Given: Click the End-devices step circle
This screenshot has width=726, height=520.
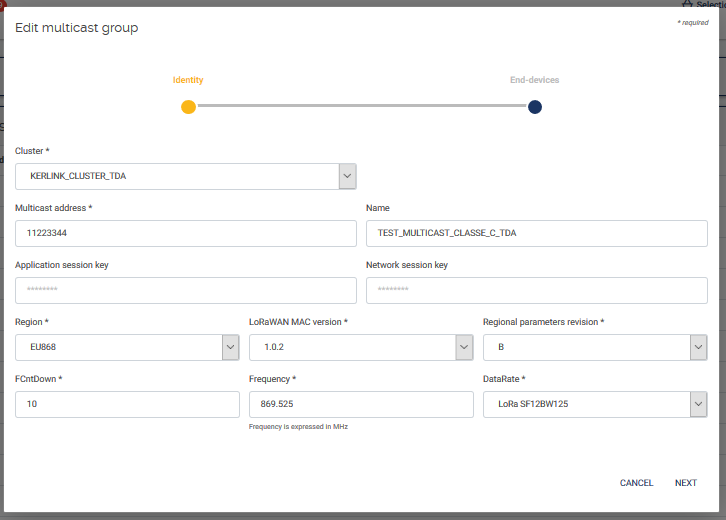Looking at the screenshot, I should click(x=535, y=107).
